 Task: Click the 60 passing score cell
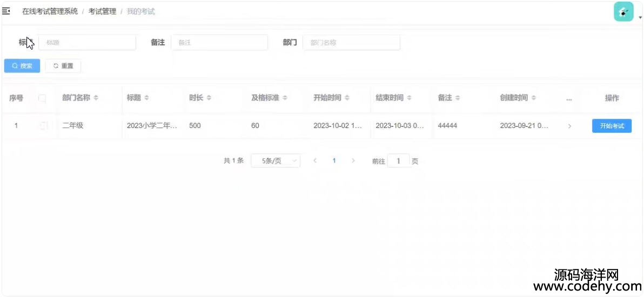(x=255, y=126)
